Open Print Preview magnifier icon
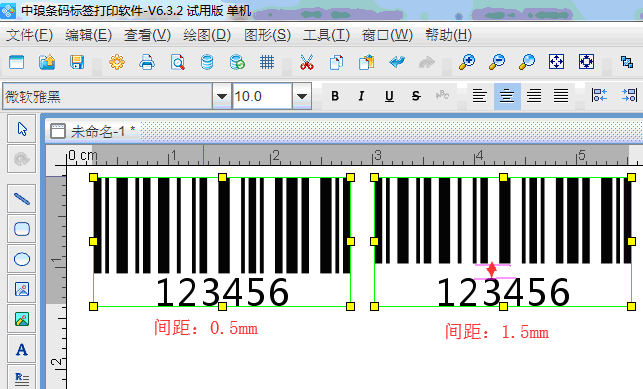The height and width of the screenshot is (389, 643). (178, 62)
